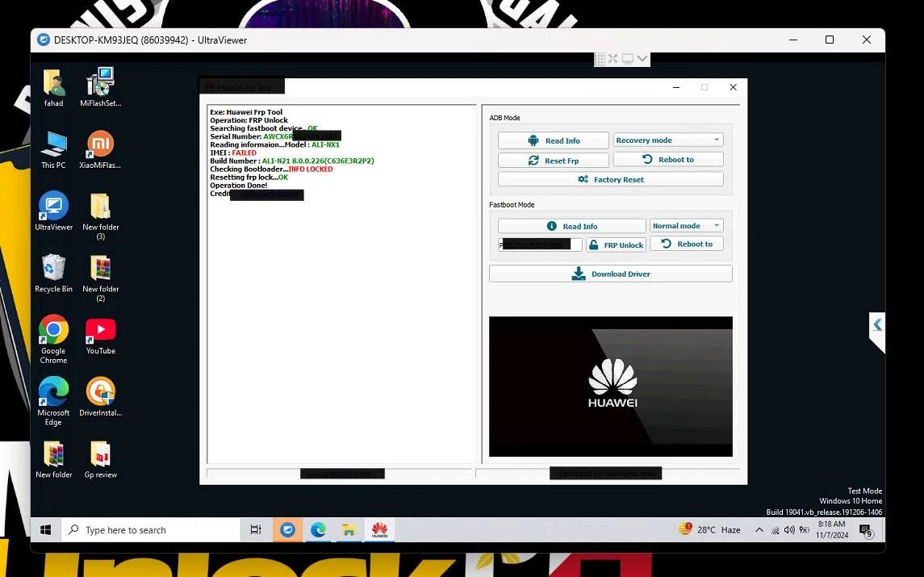Click Read Info in ADB Mode

[553, 140]
